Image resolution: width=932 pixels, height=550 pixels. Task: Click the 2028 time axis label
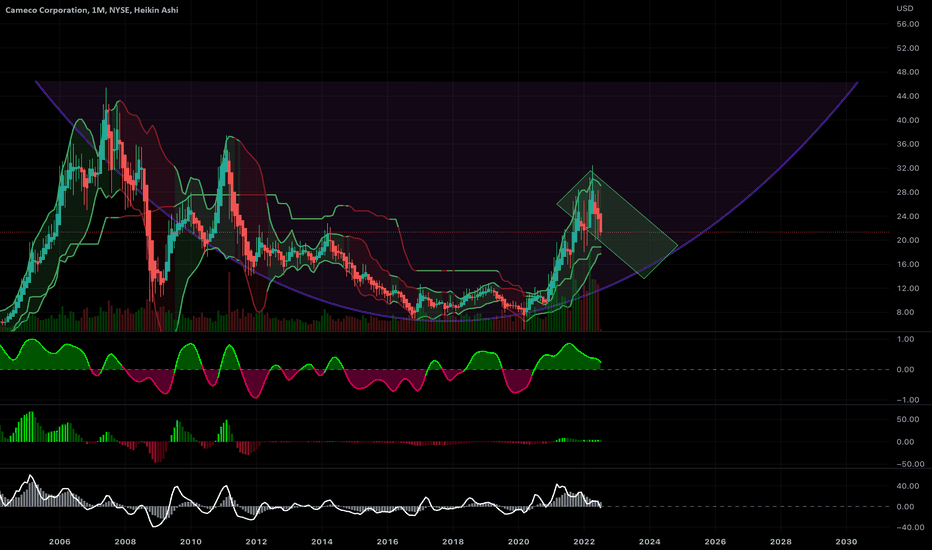pyautogui.click(x=780, y=542)
